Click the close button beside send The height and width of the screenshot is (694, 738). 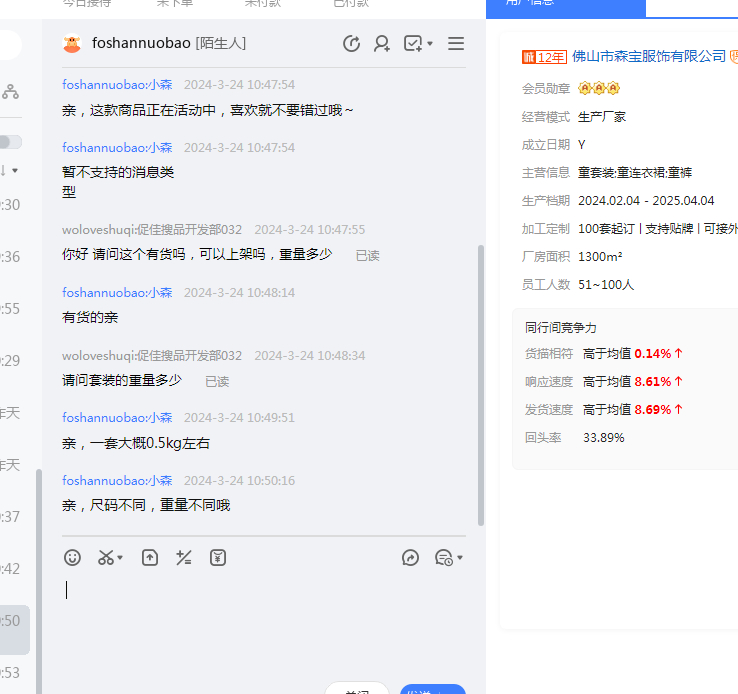click(x=357, y=689)
